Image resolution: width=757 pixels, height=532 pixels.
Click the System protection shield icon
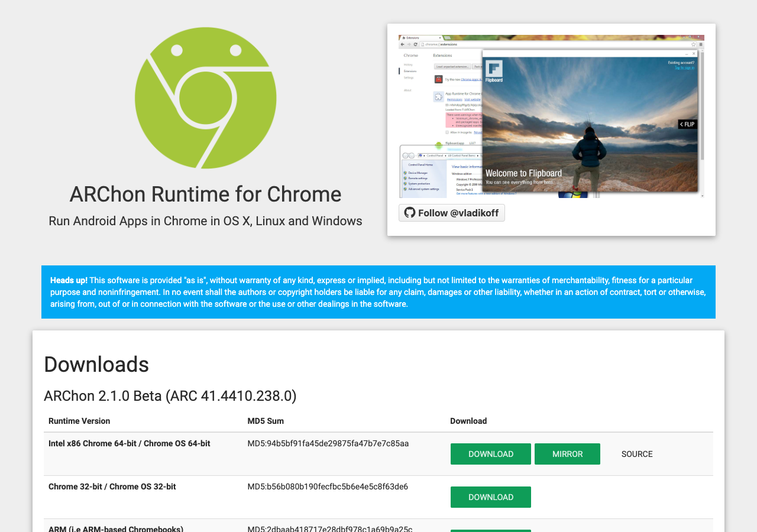click(x=406, y=183)
